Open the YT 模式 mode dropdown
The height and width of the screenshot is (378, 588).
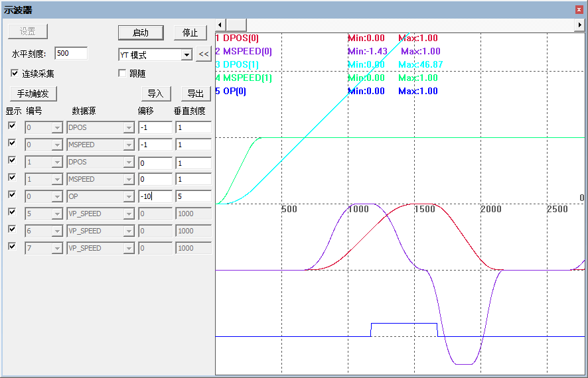pyautogui.click(x=186, y=55)
